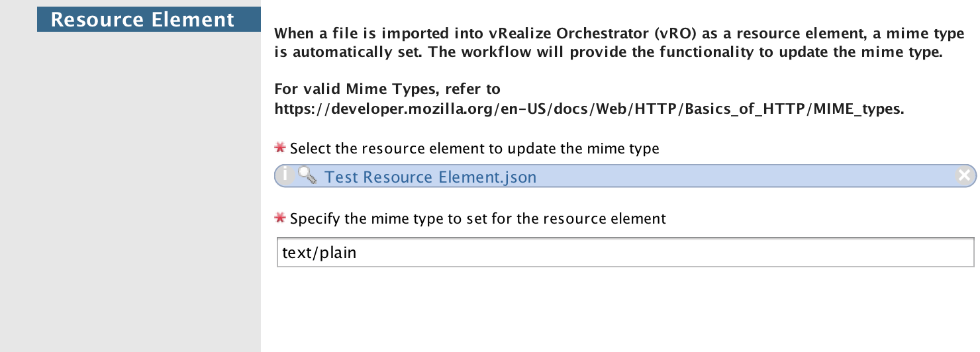Screen dimensions: 980x352
Task: Open the magnifier search for resource element
Action: point(307,175)
